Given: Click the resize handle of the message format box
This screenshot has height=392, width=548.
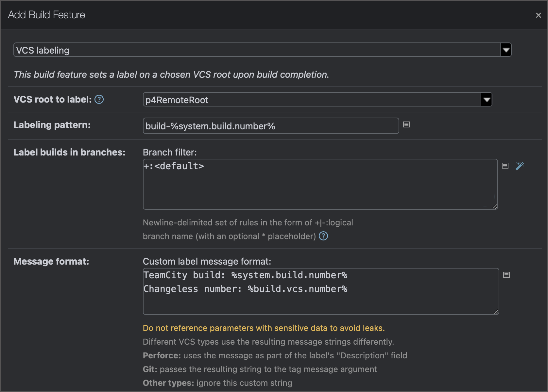Looking at the screenshot, I should tap(496, 311).
